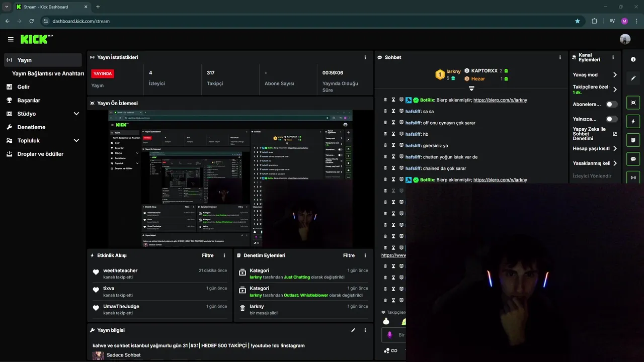Click the pencil edit icon in the right sidebar
The image size is (644, 362).
tap(633, 78)
